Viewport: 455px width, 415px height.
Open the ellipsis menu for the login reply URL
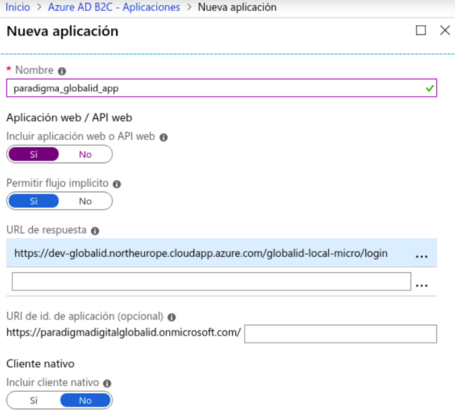422,256
